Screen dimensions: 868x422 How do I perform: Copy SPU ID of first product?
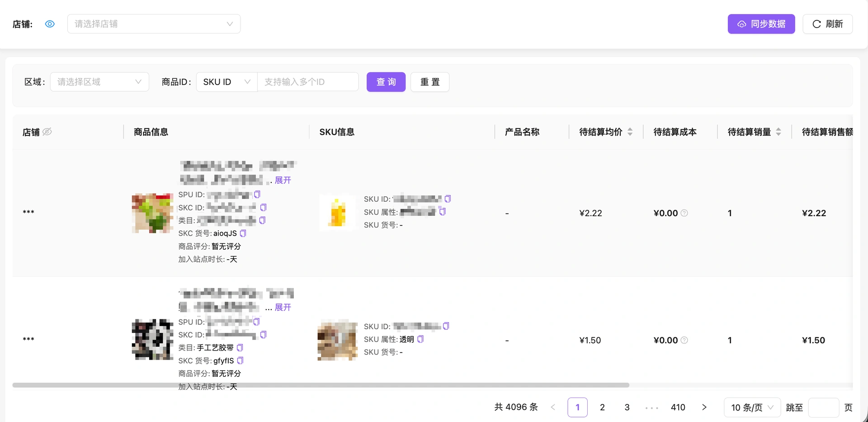click(x=257, y=194)
